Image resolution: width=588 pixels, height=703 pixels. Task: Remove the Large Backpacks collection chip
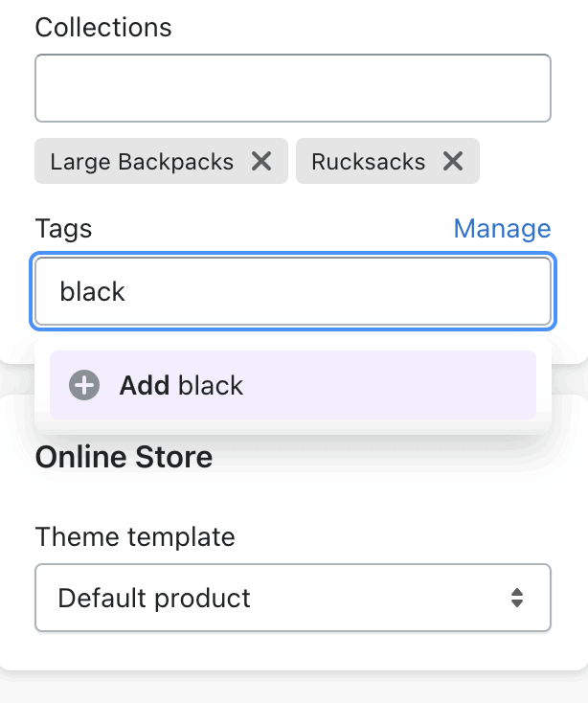(261, 161)
